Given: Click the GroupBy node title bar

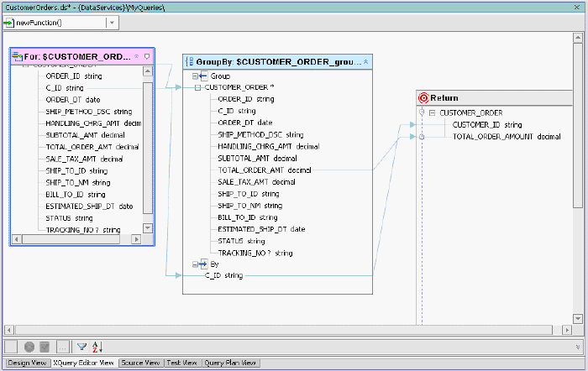Looking at the screenshot, I should point(277,62).
